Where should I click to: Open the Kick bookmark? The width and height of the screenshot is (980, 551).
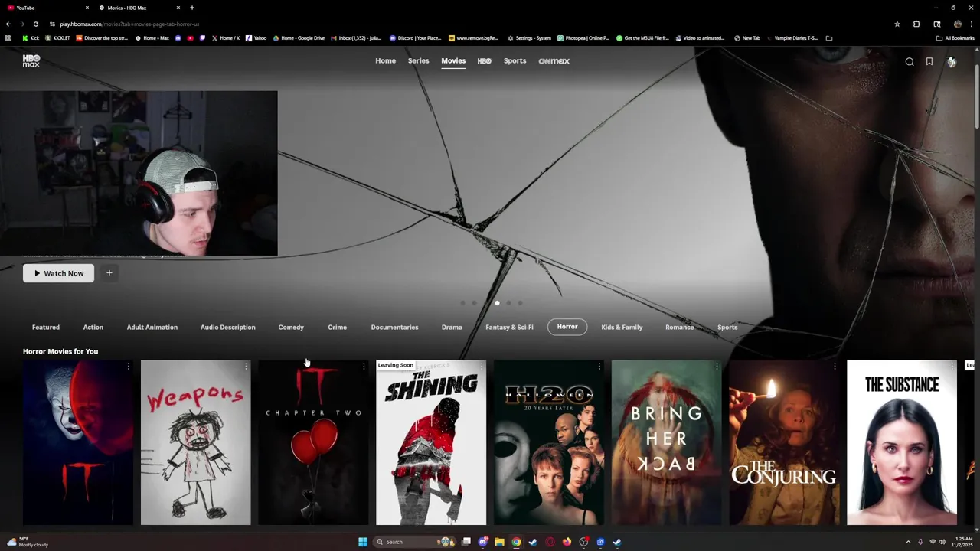[x=31, y=38]
